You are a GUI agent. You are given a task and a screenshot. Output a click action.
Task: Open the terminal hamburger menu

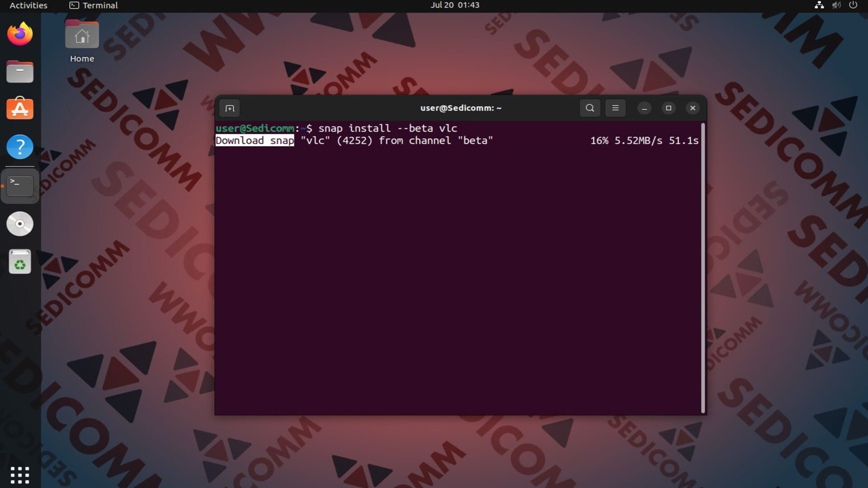(615, 108)
